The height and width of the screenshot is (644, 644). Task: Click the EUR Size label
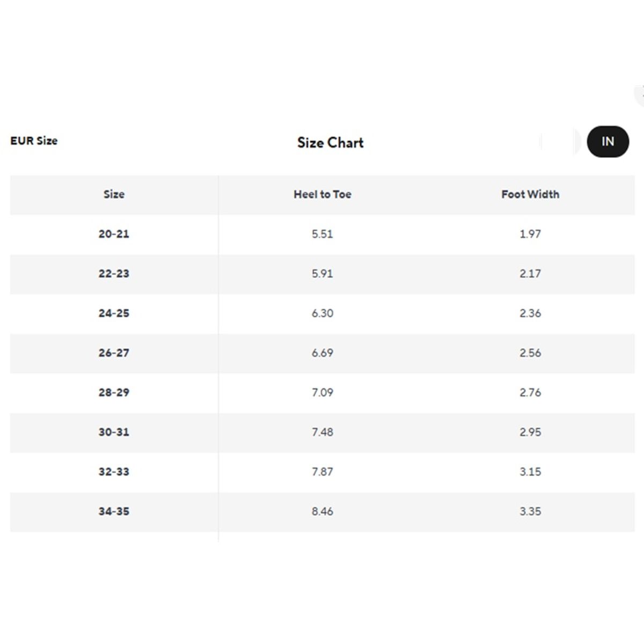(34, 141)
